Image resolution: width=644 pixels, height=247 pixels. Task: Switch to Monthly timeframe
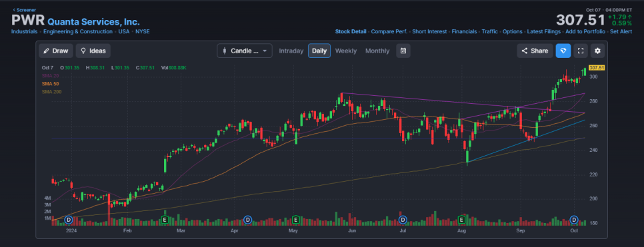pos(377,51)
